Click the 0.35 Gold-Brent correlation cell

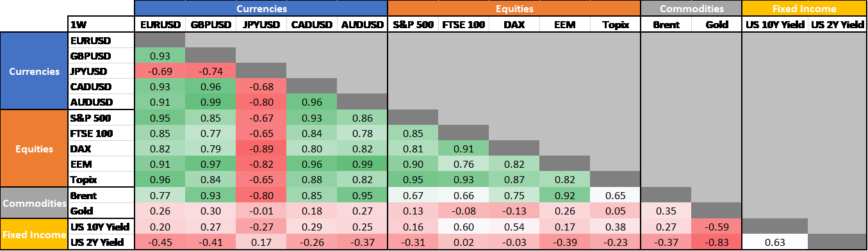click(x=666, y=211)
